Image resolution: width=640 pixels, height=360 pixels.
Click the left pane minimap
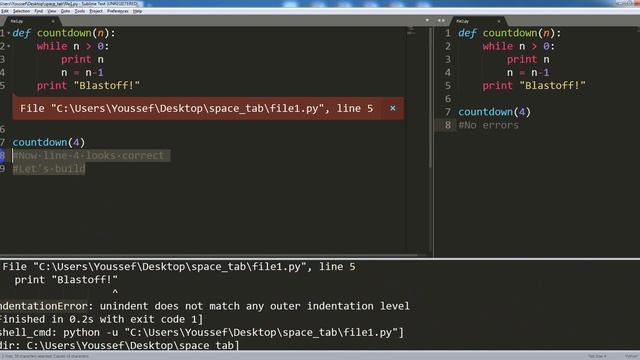tap(411, 31)
